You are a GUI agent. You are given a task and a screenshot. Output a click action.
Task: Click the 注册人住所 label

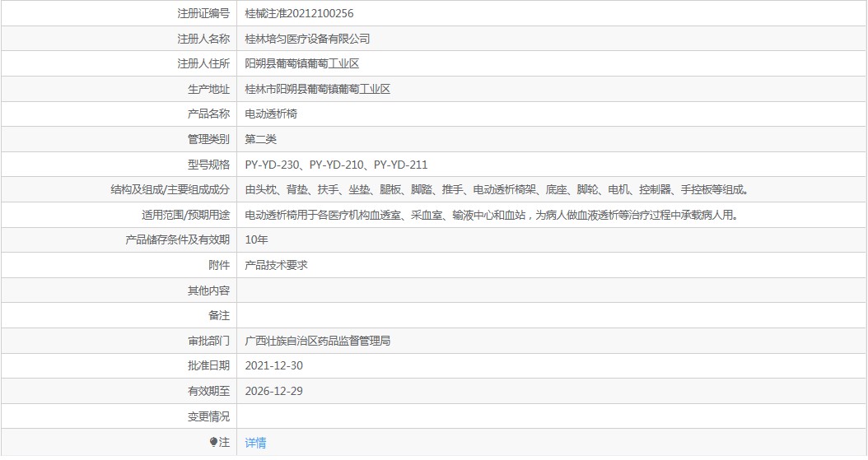point(203,63)
